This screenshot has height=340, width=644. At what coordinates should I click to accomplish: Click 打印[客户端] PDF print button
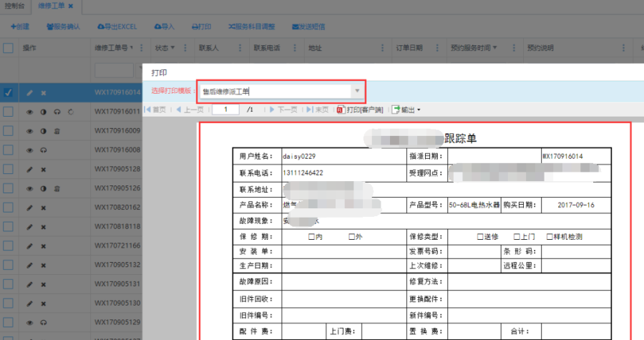pos(361,110)
